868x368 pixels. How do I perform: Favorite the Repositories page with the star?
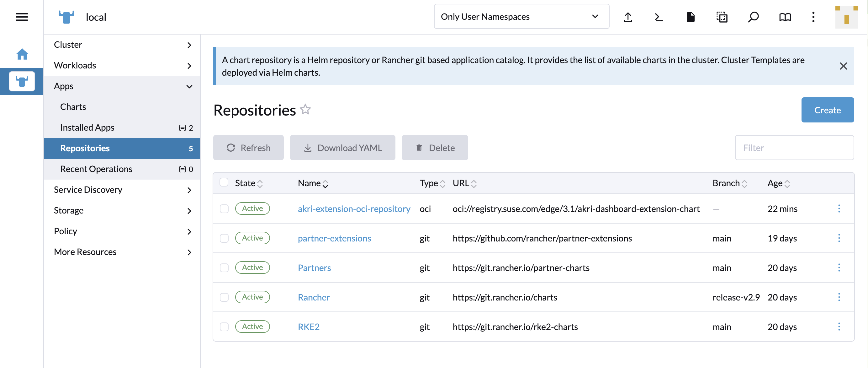click(x=305, y=110)
